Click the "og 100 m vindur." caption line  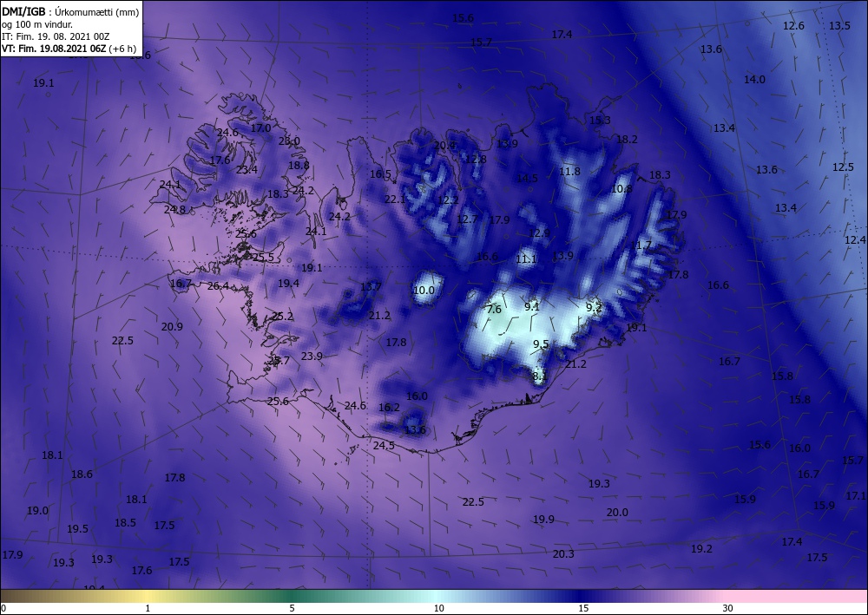point(37,24)
